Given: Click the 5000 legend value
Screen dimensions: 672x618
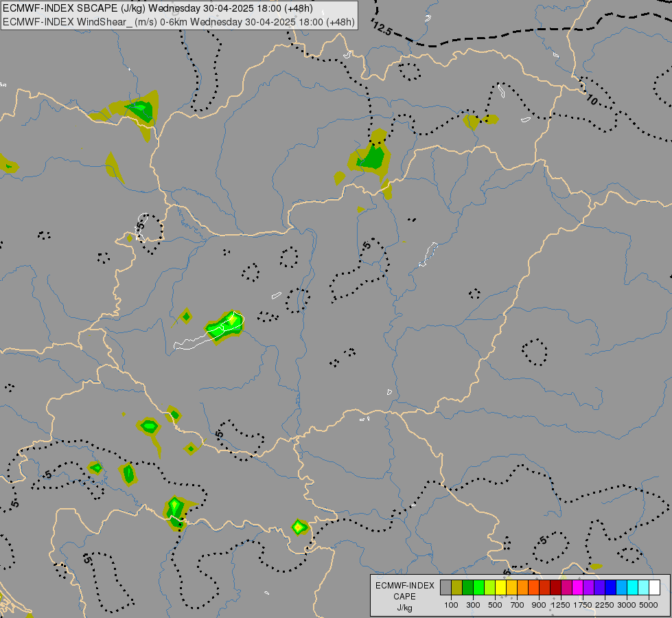Looking at the screenshot, I should coord(648,605).
